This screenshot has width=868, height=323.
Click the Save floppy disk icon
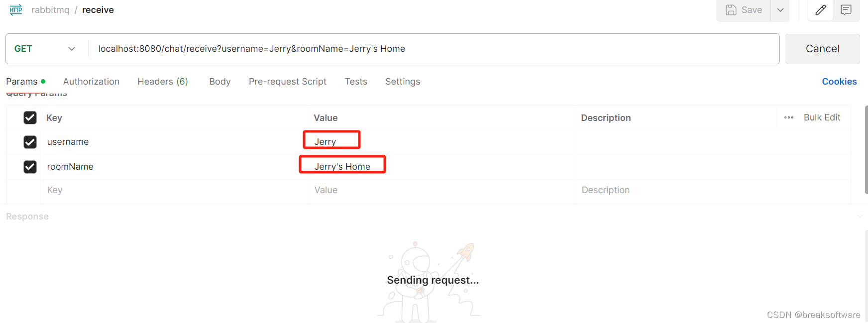pos(731,10)
